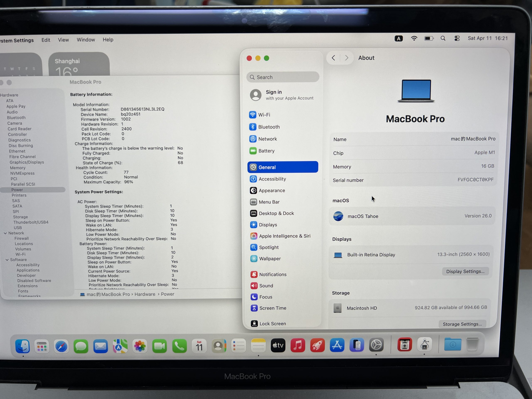Go back with the left chevron
Screen dimensions: 532x399
click(333, 58)
